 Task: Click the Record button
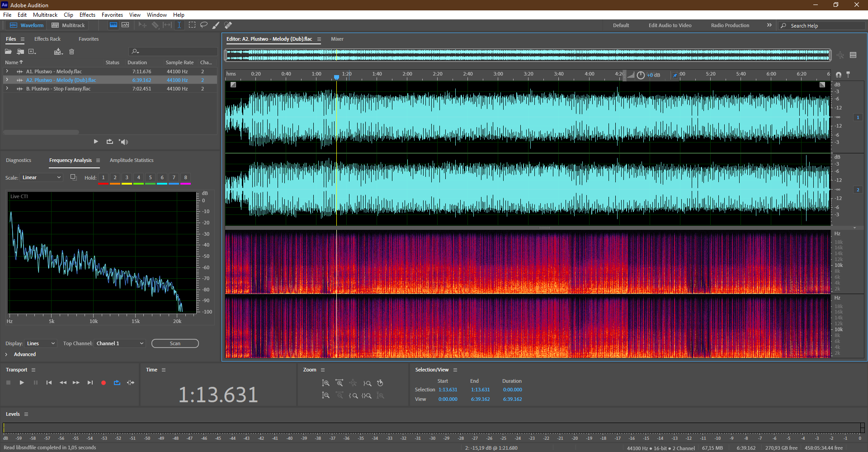104,383
